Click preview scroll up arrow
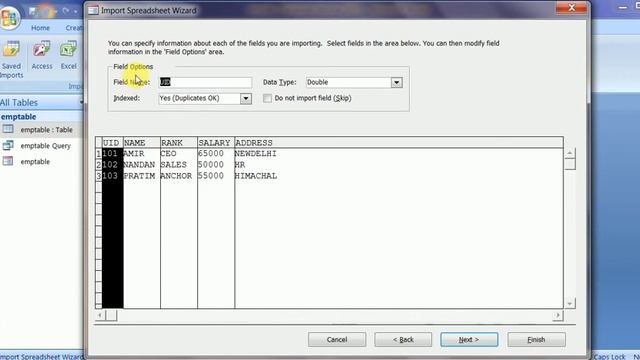The height and width of the screenshot is (360, 640). click(x=570, y=153)
